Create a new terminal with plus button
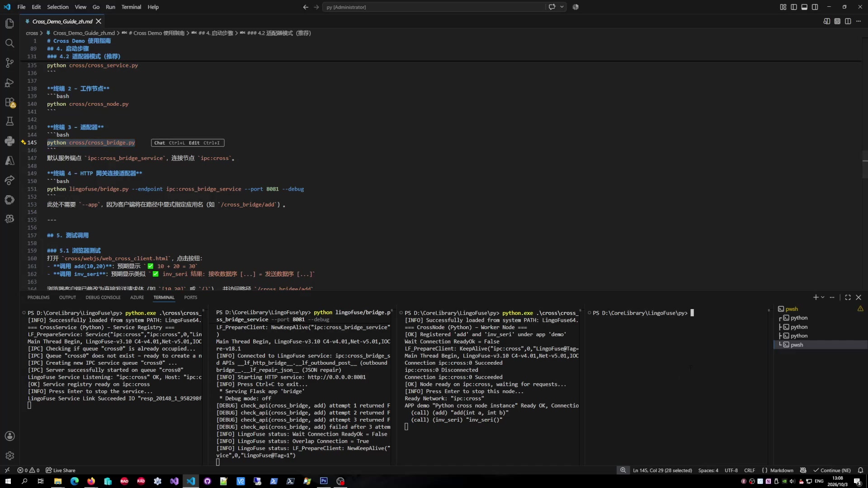Screen dimensions: 868x488 (816, 297)
